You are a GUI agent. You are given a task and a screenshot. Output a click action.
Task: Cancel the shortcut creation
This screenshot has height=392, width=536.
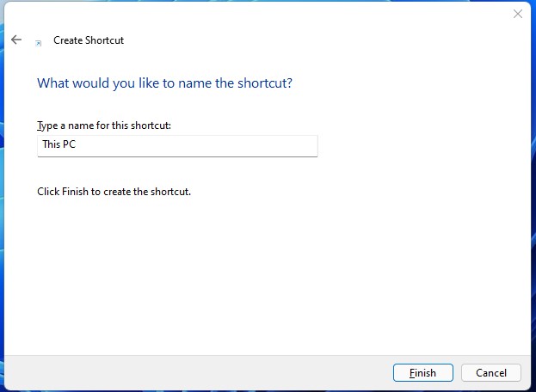[491, 372]
